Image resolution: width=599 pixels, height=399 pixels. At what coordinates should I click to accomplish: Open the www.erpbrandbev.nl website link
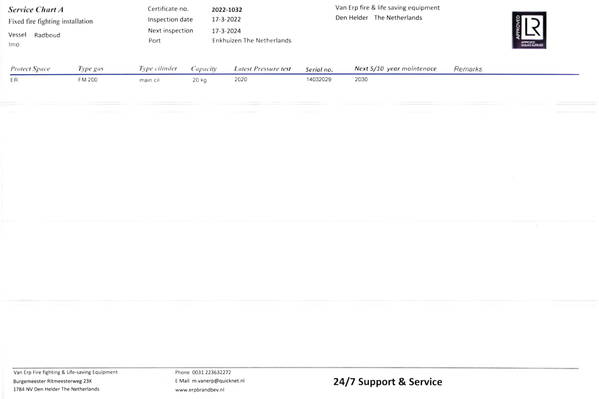click(x=199, y=390)
